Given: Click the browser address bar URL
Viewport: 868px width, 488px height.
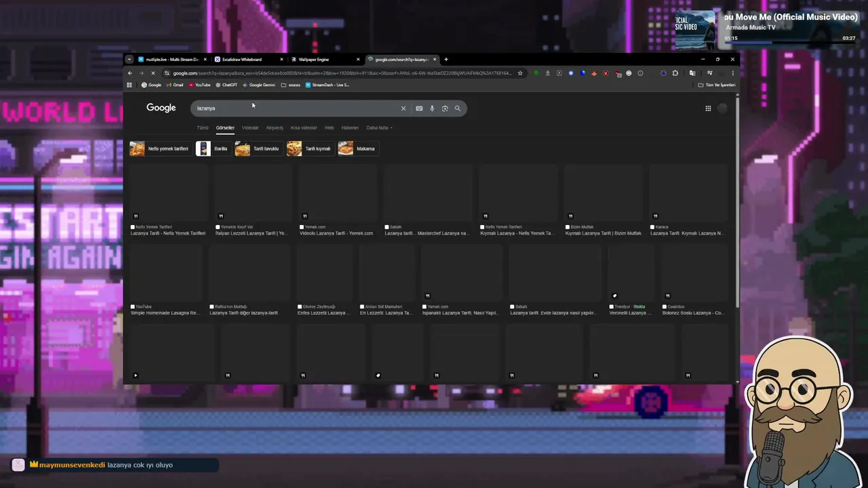Looking at the screenshot, I should coord(342,73).
